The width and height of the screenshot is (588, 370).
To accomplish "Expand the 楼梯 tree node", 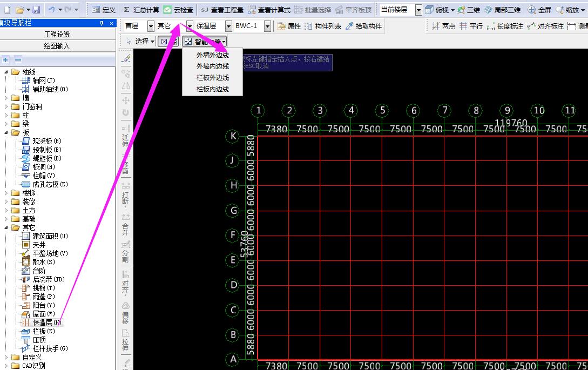I will click(x=5, y=193).
